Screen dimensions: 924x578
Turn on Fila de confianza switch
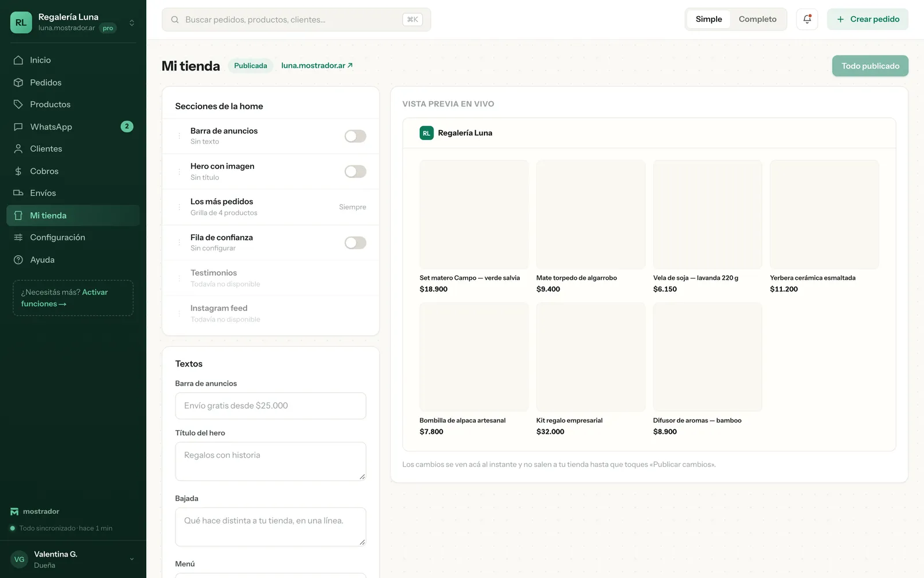coord(355,243)
